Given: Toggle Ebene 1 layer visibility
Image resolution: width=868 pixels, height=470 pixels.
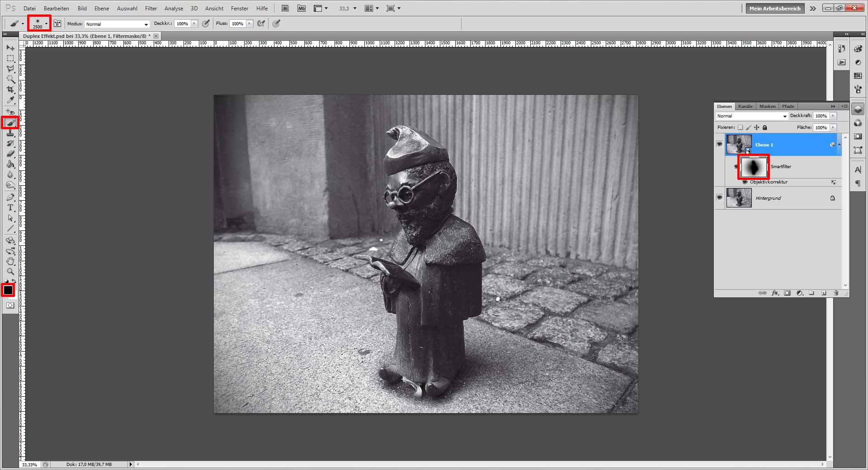Looking at the screenshot, I should point(720,145).
